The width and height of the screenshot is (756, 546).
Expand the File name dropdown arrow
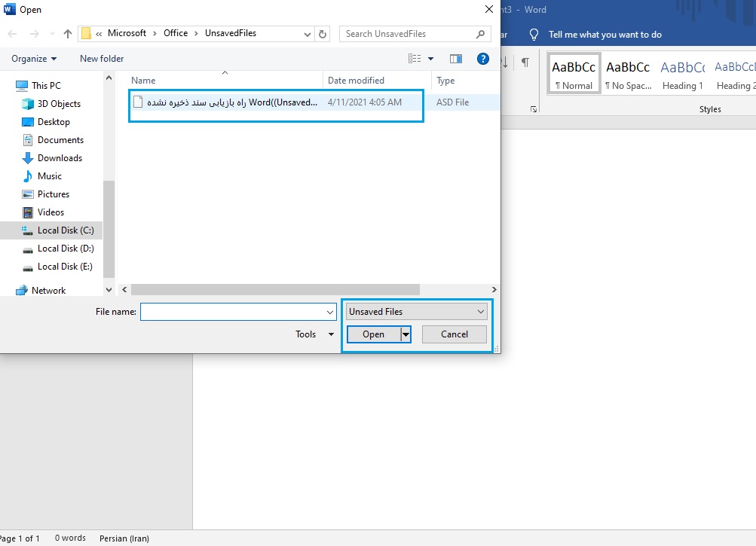pos(330,312)
